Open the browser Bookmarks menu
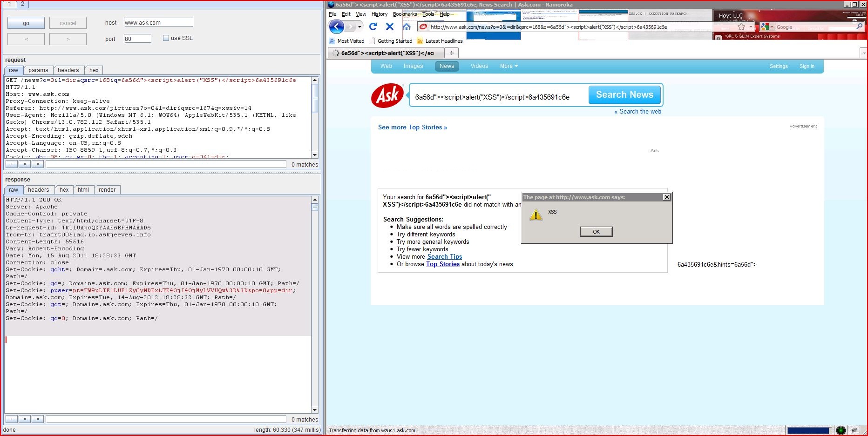Viewport: 868px width, 436px height. point(405,14)
